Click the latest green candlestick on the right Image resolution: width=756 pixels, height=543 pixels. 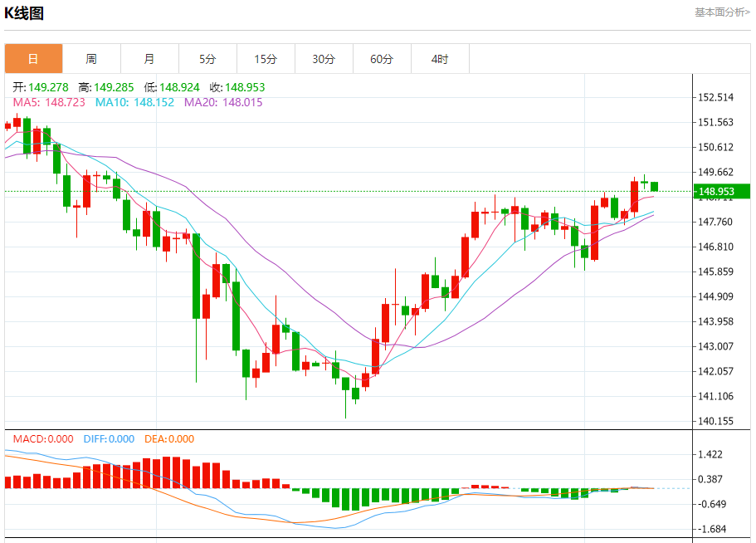[654, 186]
